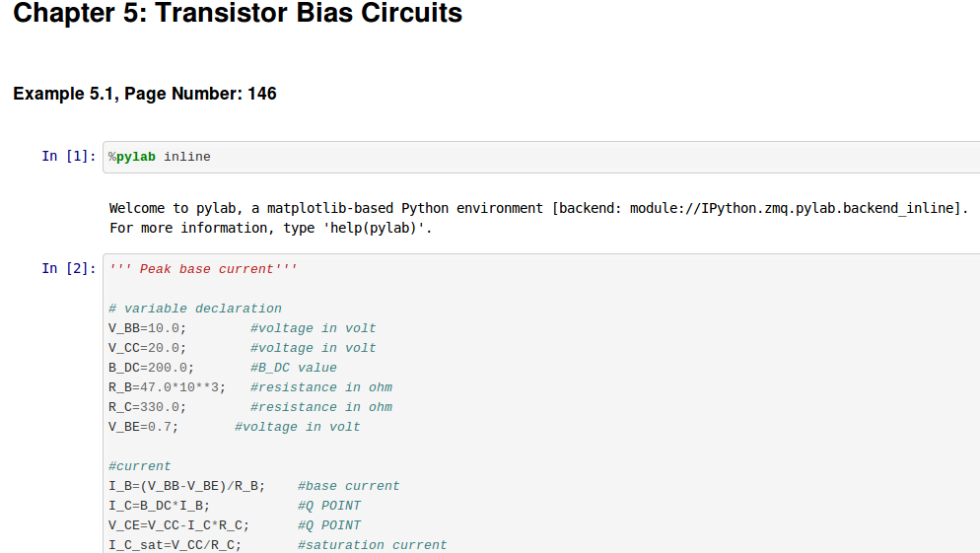Click the In [1] prompt label
980x553 pixels.
69,156
